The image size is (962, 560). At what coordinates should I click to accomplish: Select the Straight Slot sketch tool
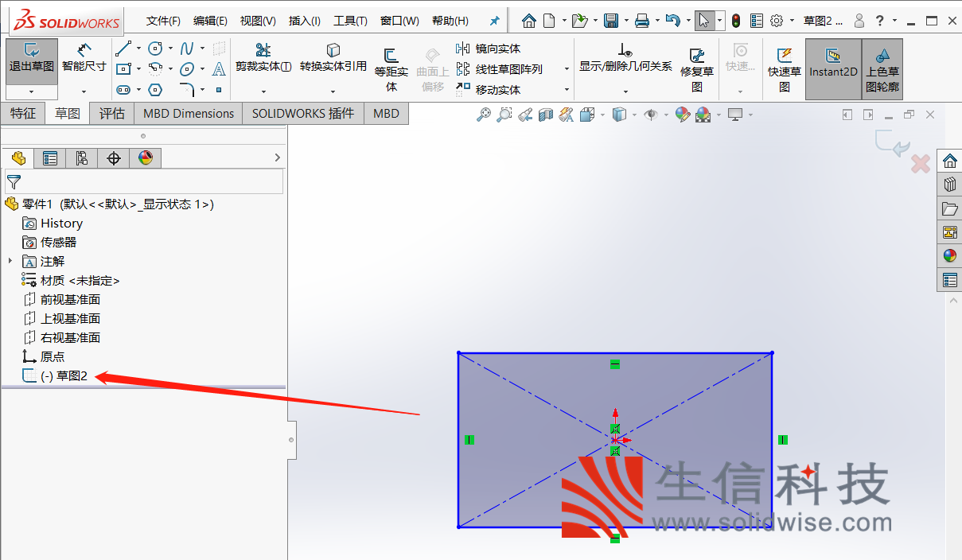pos(123,90)
